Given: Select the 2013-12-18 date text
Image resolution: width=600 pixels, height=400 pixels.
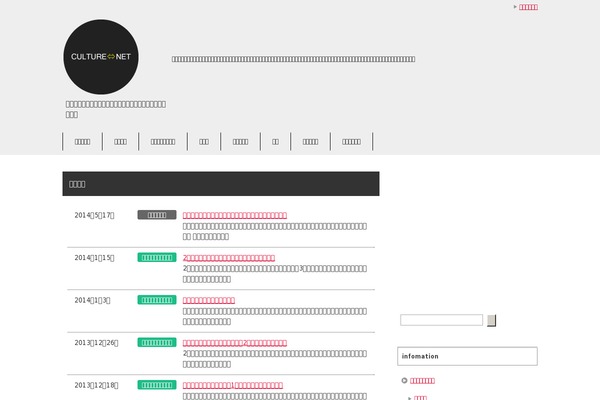Looking at the screenshot, I should pyautogui.click(x=96, y=385).
